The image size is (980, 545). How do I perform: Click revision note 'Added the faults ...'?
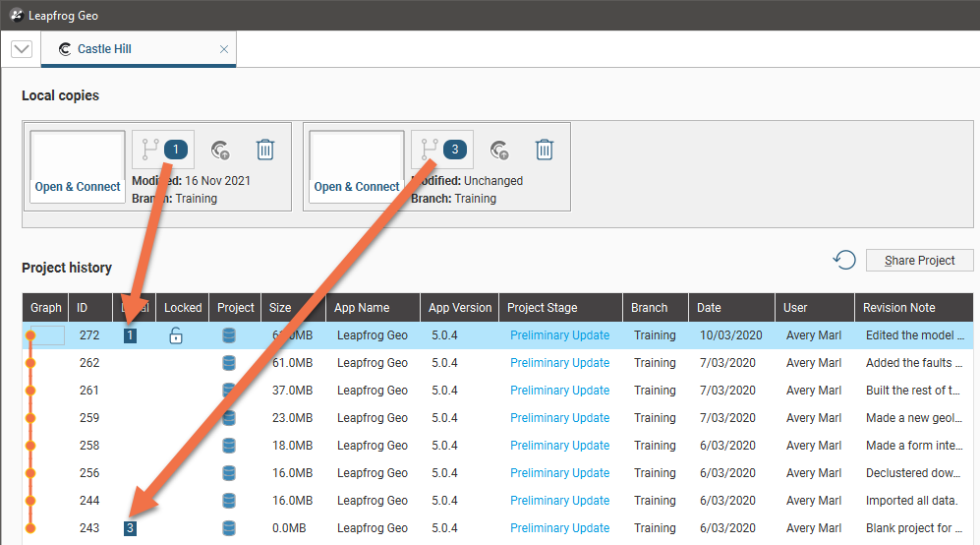(x=914, y=363)
